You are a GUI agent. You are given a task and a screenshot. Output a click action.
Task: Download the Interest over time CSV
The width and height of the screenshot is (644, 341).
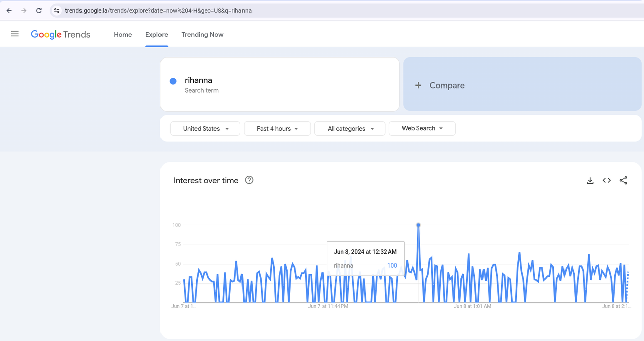point(590,180)
